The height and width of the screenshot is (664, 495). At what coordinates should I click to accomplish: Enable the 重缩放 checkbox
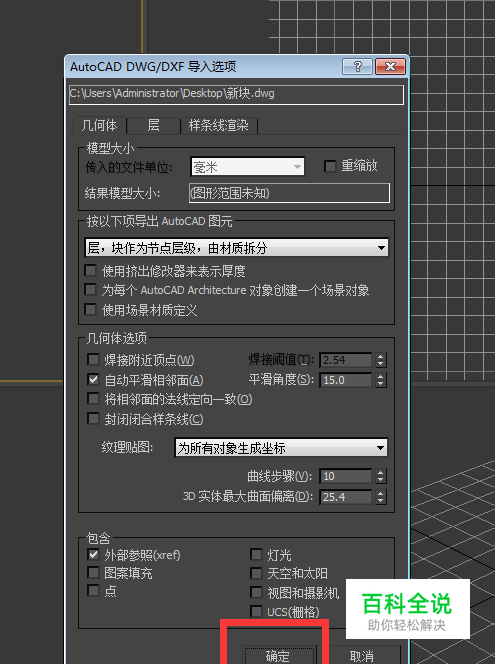coord(330,166)
